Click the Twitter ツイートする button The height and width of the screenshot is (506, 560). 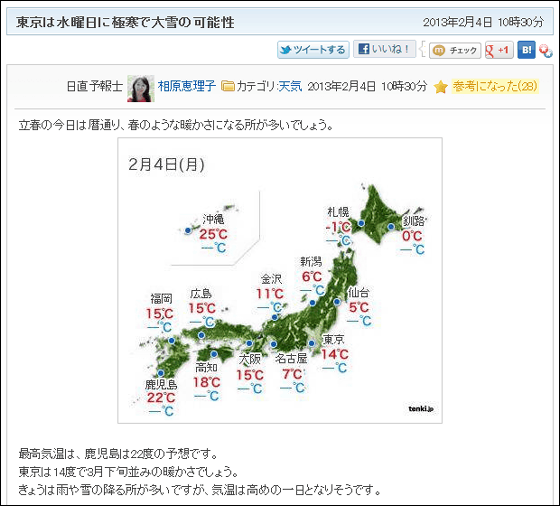click(313, 50)
